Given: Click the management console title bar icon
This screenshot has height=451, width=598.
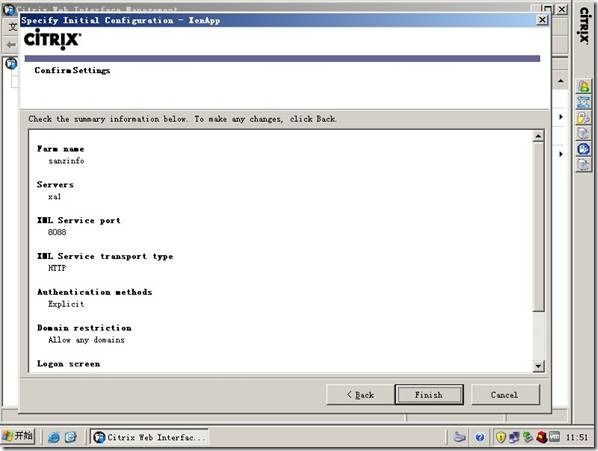Looking at the screenshot, I should point(8,9).
